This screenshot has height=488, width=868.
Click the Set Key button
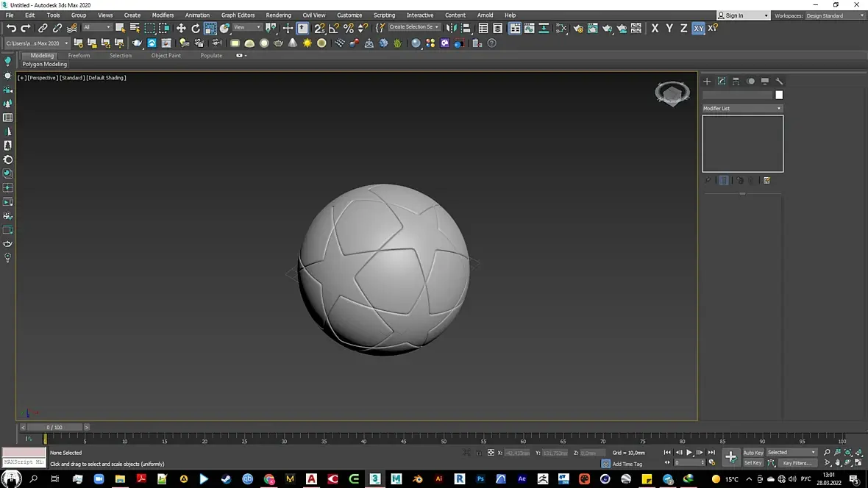pyautogui.click(x=753, y=463)
